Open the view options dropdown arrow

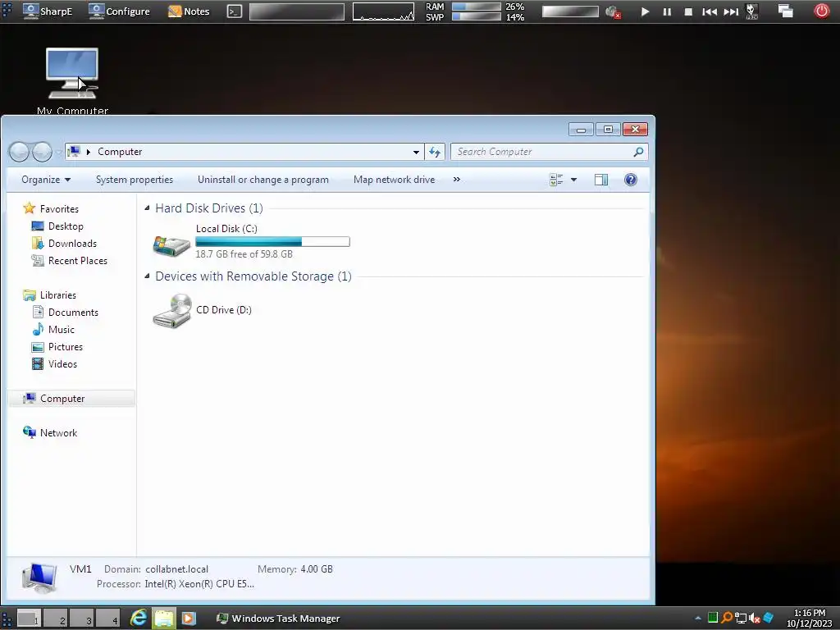tap(573, 180)
